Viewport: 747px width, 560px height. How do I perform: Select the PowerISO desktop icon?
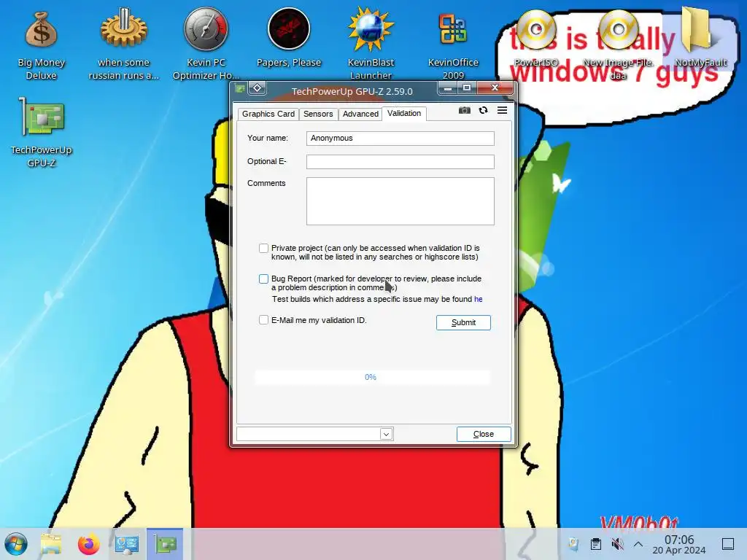[x=536, y=38]
